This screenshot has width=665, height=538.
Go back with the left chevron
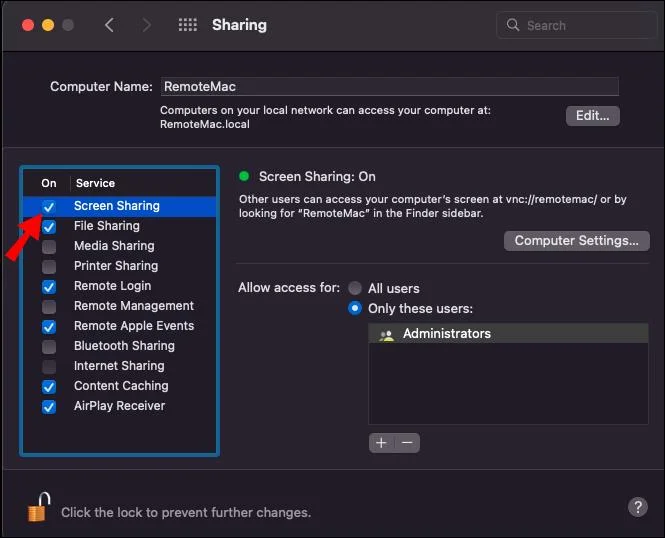point(109,25)
